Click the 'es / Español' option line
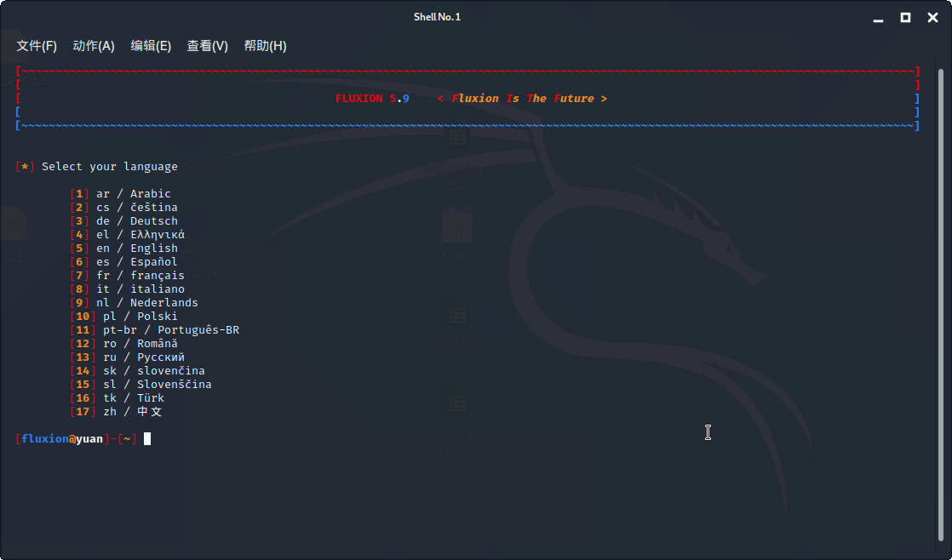 point(123,261)
